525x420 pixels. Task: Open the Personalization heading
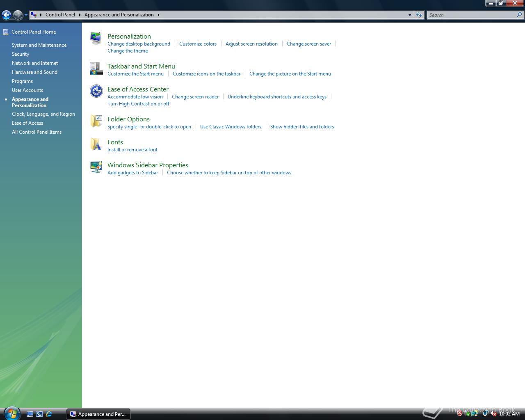(x=129, y=36)
